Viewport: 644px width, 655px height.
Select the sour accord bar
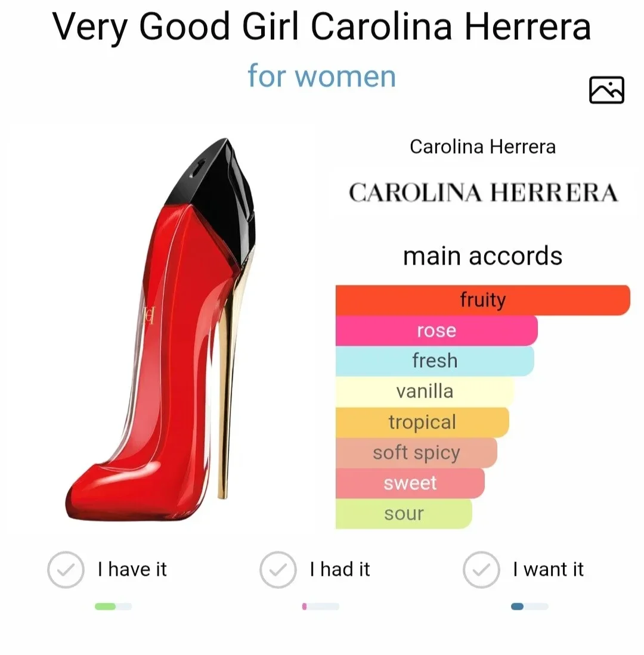click(x=404, y=514)
